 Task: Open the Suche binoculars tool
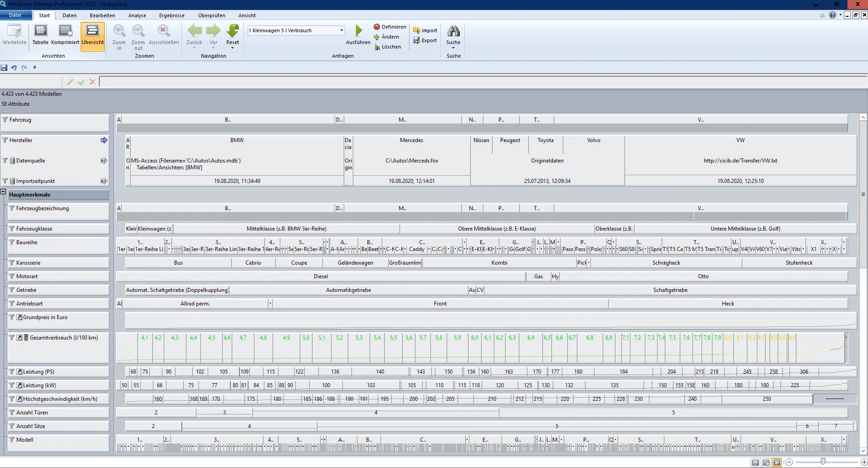point(453,32)
